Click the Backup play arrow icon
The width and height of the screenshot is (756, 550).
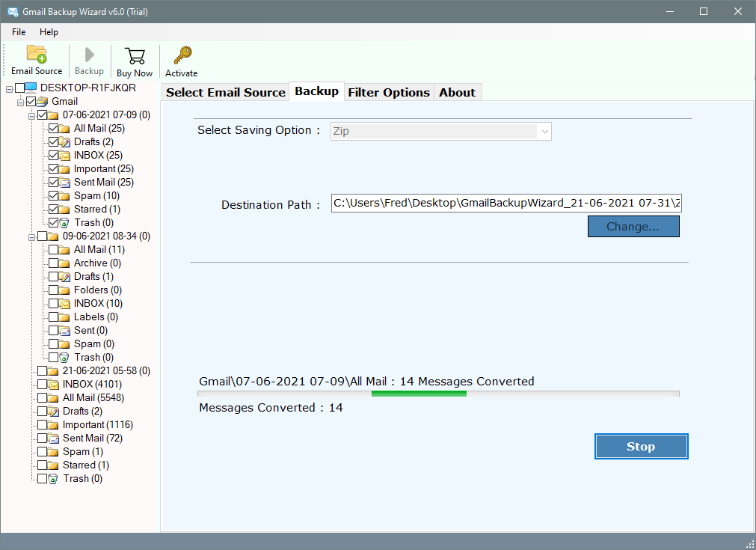pyautogui.click(x=89, y=55)
